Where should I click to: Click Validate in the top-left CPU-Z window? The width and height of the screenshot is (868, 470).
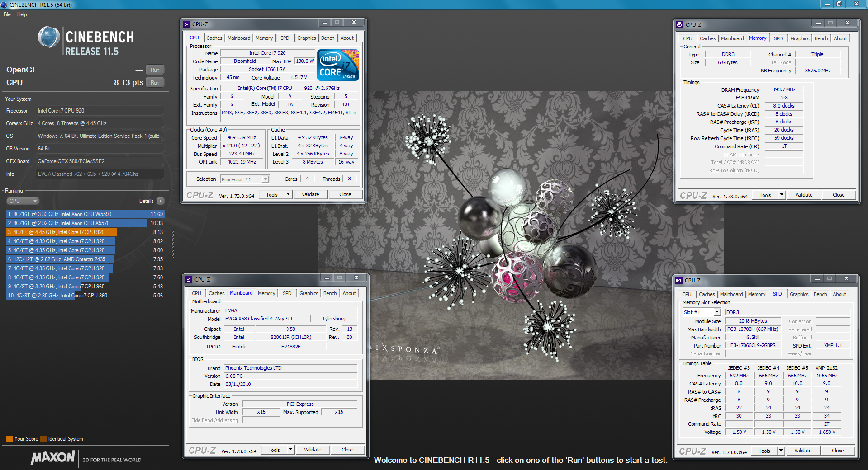pos(310,194)
